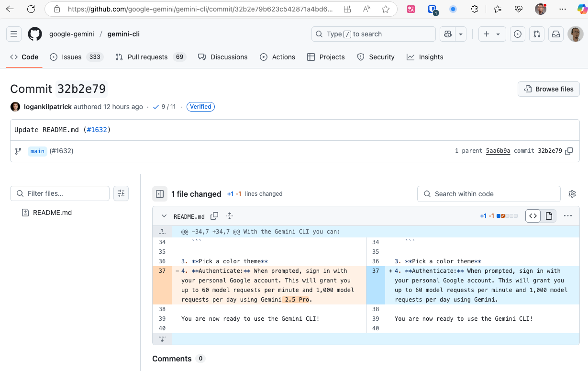Reload the page with the refresh icon

click(31, 9)
